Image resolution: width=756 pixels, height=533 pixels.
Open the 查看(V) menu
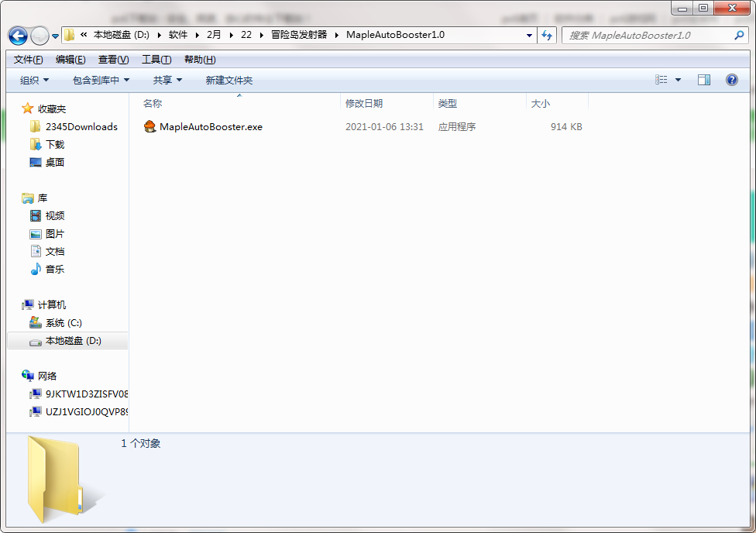point(113,60)
